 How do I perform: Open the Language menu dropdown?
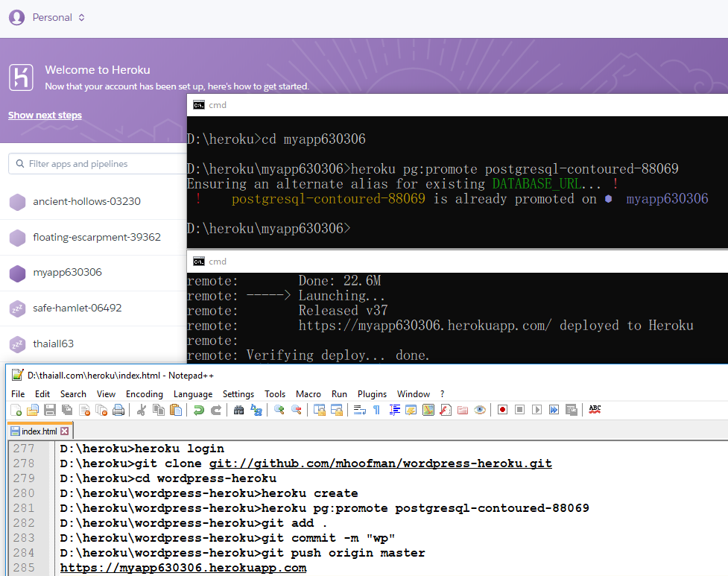(193, 393)
